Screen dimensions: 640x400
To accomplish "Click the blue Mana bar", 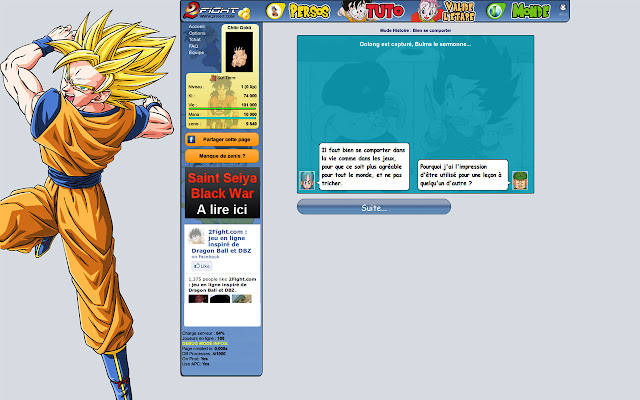I will [x=222, y=118].
